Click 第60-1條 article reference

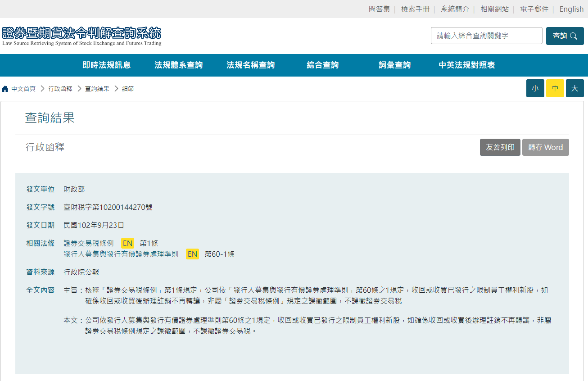[220, 254]
